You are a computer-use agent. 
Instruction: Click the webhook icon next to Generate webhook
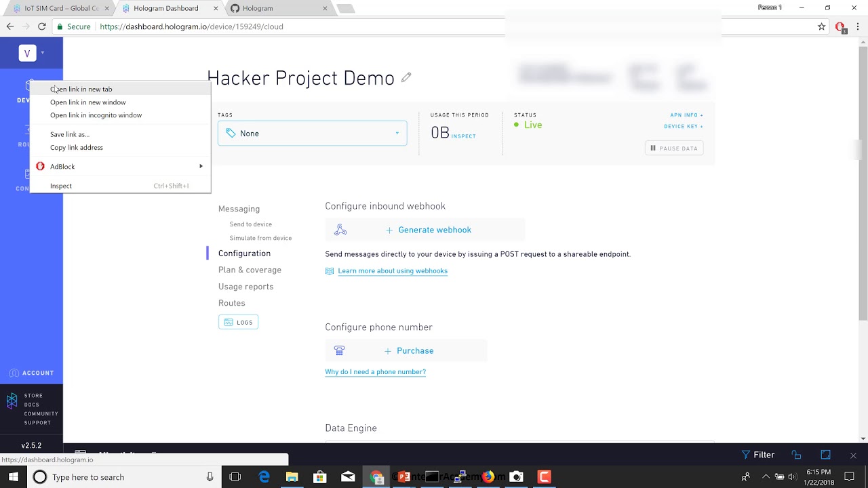(340, 230)
